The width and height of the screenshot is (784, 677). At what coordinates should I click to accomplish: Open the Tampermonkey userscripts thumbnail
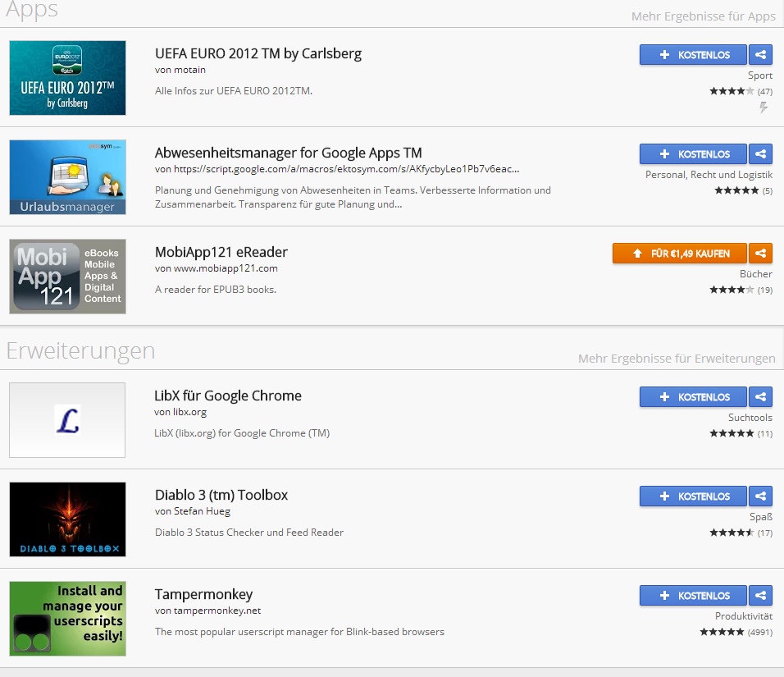click(x=67, y=619)
